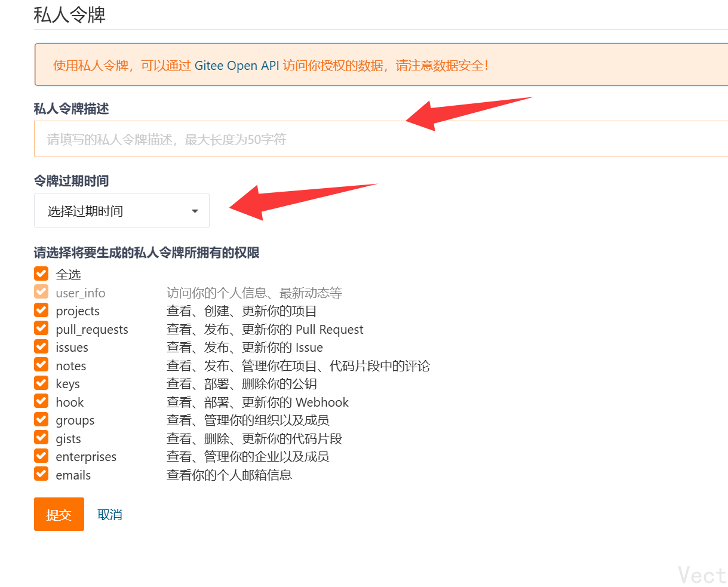Click description 查看、部署、删除你的公钥

(242, 384)
